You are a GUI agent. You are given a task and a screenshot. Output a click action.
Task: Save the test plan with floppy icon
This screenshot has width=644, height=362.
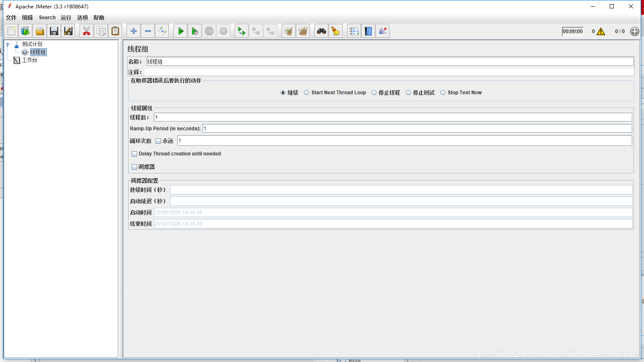click(54, 31)
